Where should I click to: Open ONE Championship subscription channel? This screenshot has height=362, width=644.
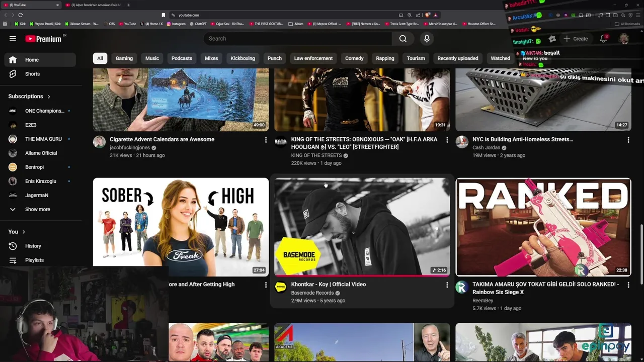[x=40, y=111]
